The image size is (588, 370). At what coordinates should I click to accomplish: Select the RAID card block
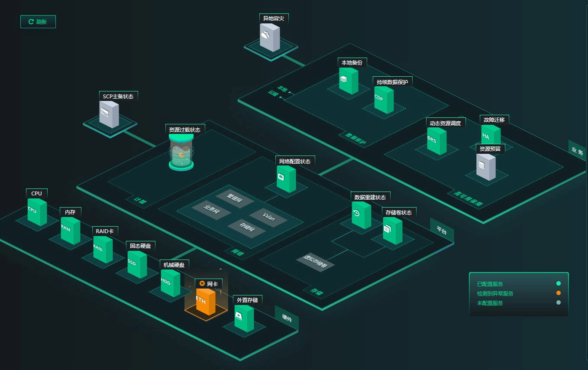(x=103, y=250)
